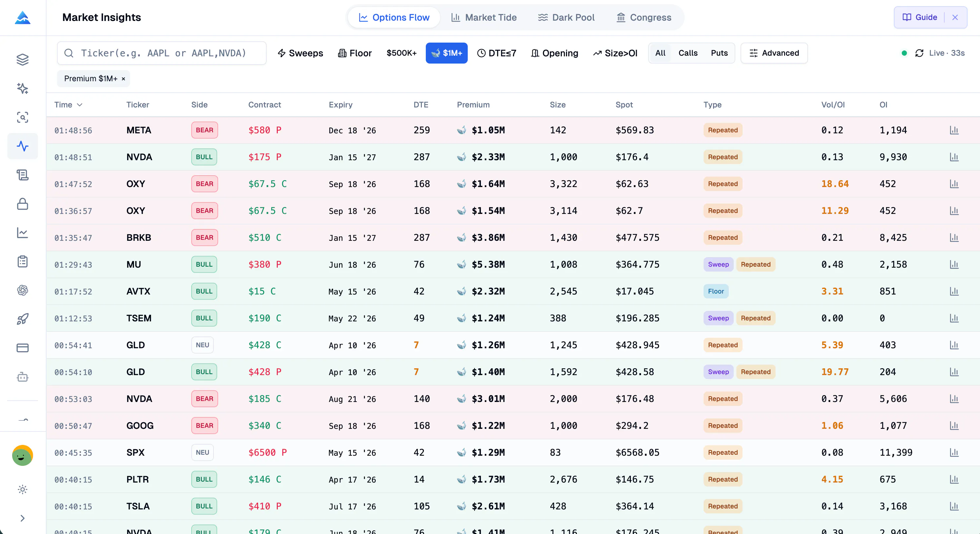Screen dimensions: 980x534
Task: Sort by the Premium column header
Action: click(473, 105)
